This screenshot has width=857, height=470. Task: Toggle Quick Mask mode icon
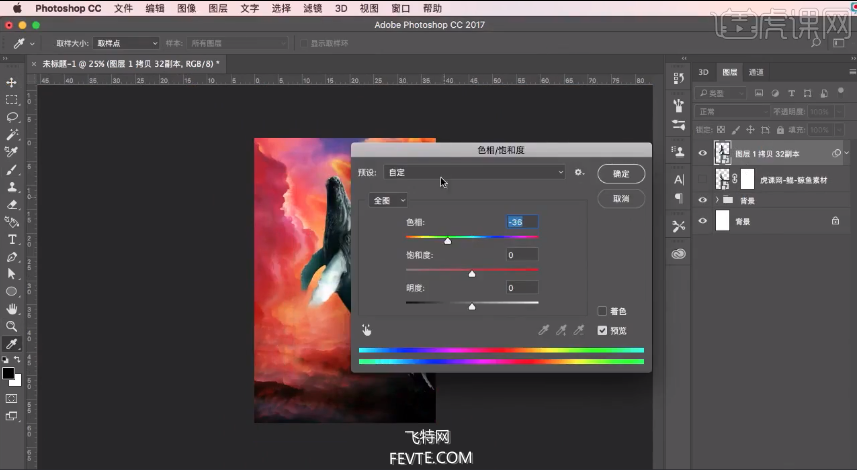click(x=11, y=398)
